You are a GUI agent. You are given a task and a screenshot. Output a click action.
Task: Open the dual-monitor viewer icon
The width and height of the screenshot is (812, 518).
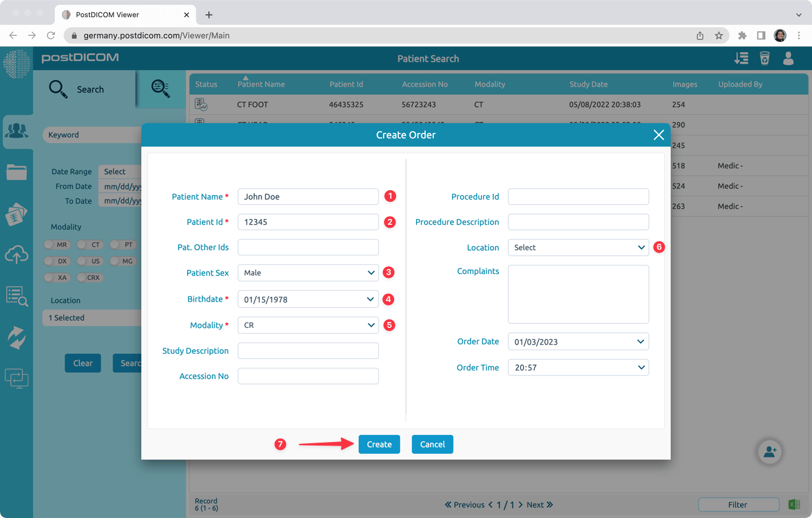(17, 378)
